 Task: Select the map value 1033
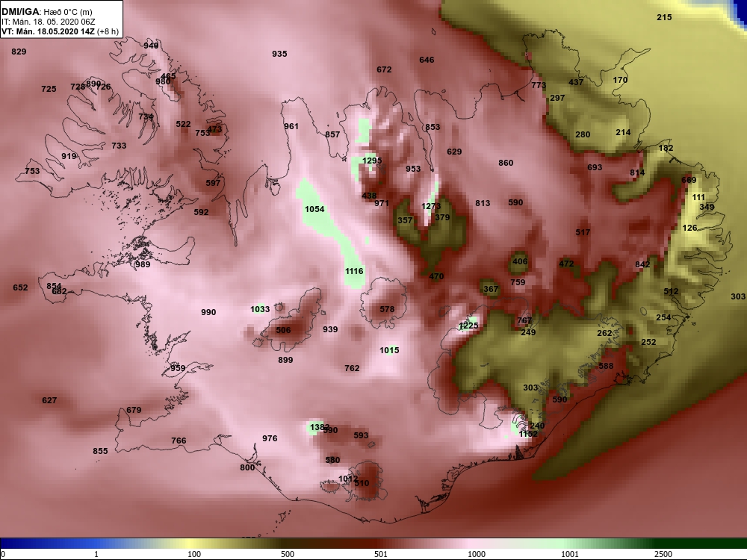260,310
